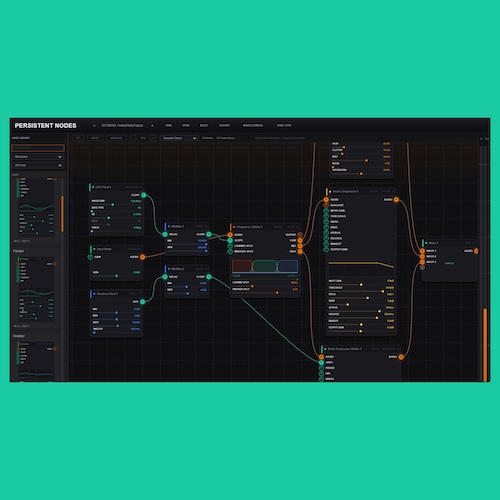This screenshot has height=500, width=500.
Task: Click the FIT button in canvas toolbar
Action: [78, 138]
